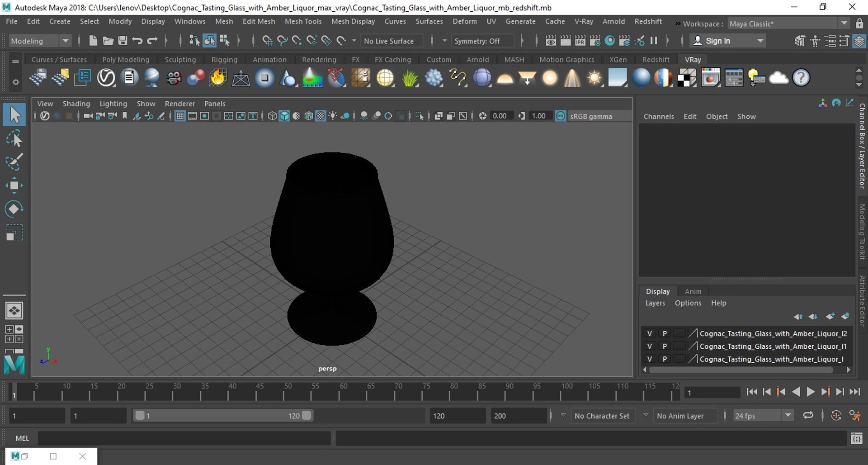Click the current frame number field

(712, 393)
